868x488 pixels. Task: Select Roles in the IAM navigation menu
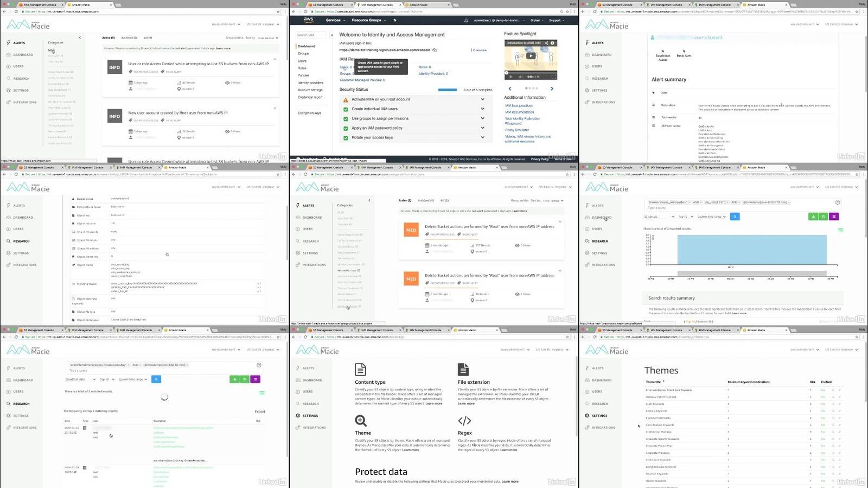click(x=302, y=68)
